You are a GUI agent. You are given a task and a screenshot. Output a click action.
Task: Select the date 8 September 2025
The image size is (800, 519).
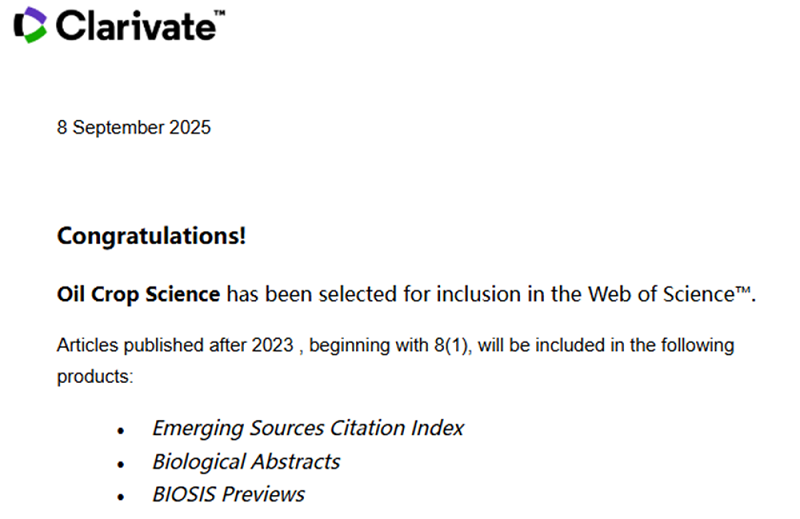tap(134, 127)
